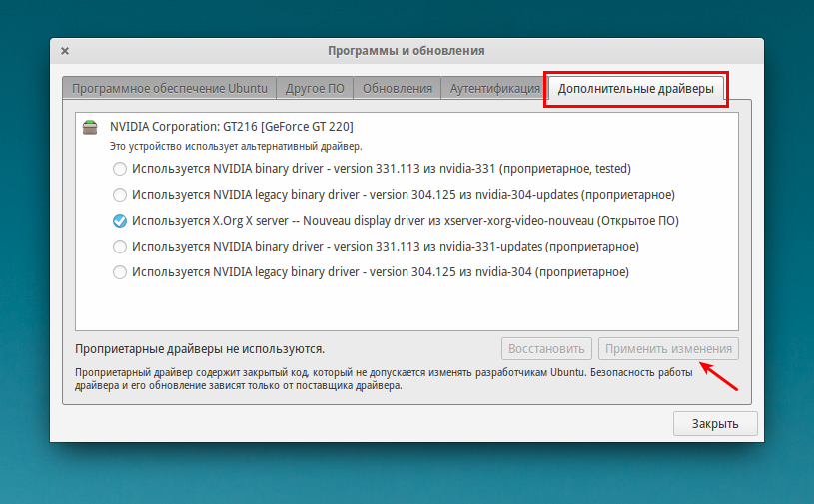Click the NVIDIA graphics card device icon
Image resolution: width=814 pixels, height=504 pixels.
[90, 127]
